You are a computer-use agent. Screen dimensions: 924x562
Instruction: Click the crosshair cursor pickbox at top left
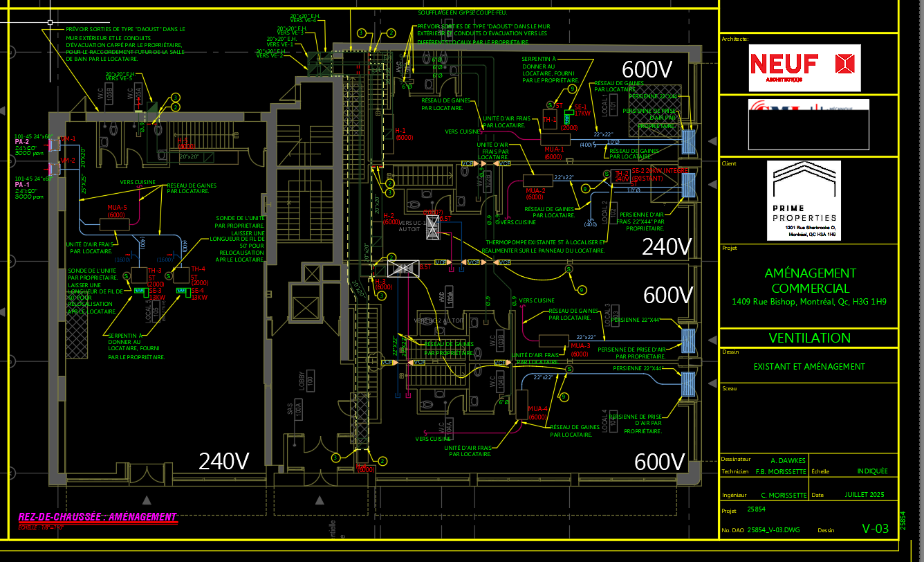50,23
